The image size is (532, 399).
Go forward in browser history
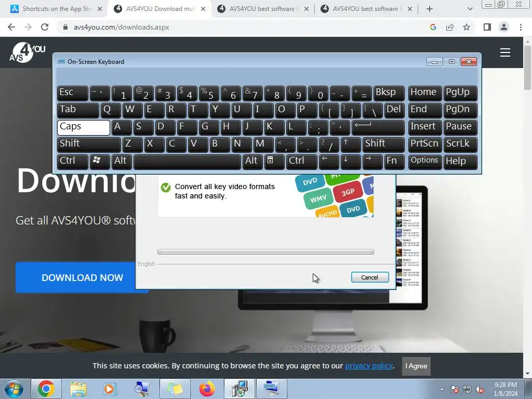coord(28,27)
